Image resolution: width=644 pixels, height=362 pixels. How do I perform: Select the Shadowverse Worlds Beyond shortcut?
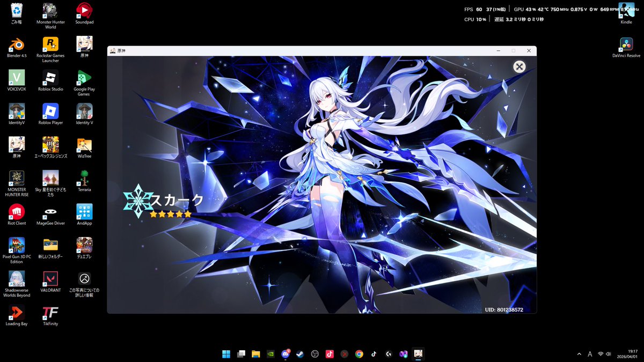coord(17,284)
